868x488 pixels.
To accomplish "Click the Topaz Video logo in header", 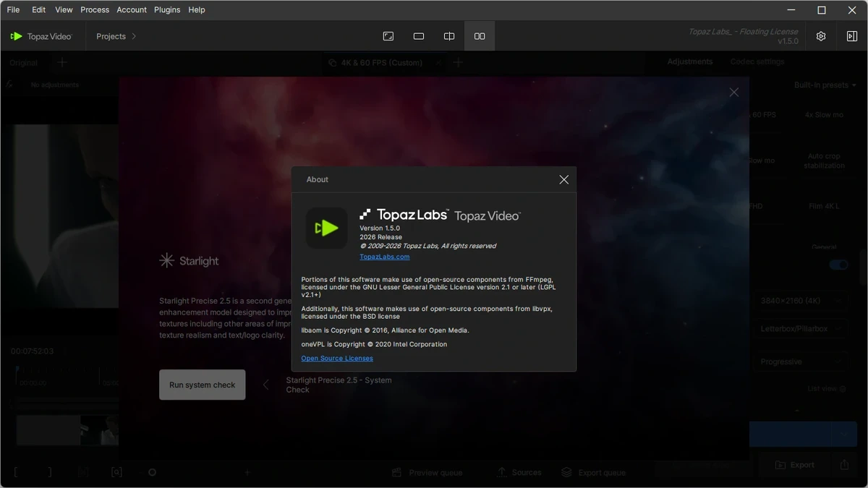I will point(41,36).
